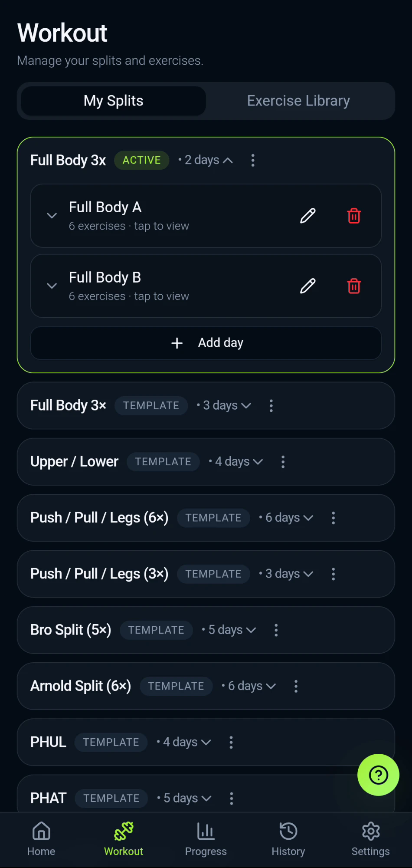The height and width of the screenshot is (868, 412).
Task: Expand Arnold Split (6×) 6 days
Action: pyautogui.click(x=249, y=686)
